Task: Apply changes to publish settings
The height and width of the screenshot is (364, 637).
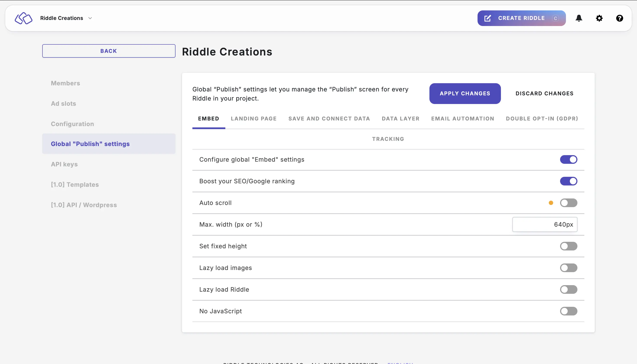Action: 465,94
